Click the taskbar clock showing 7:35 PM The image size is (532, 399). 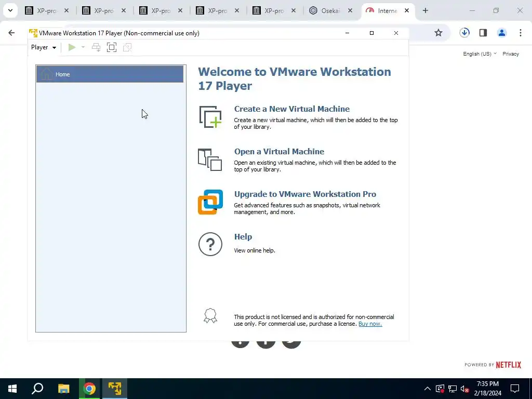[x=487, y=389]
